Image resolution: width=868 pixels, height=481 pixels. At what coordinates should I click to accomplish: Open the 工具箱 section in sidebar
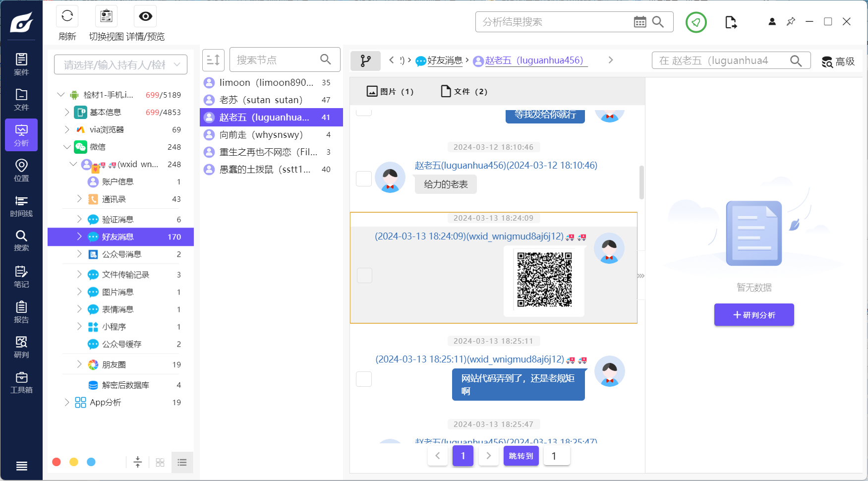(21, 382)
